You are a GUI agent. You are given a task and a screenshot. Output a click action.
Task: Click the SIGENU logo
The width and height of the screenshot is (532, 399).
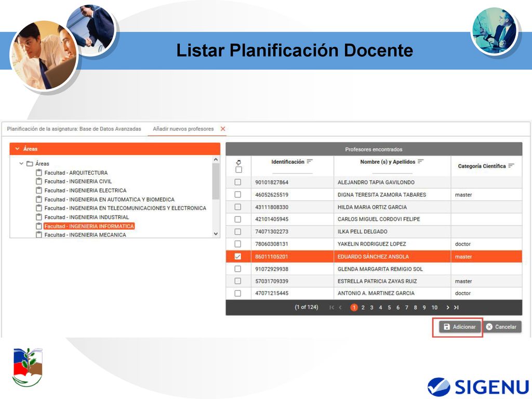(x=478, y=387)
